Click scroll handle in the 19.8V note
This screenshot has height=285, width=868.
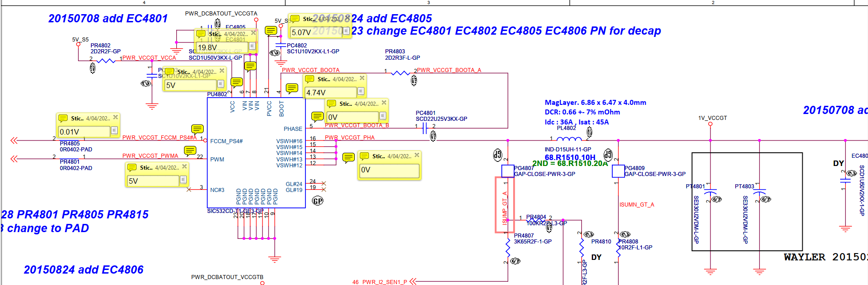tap(252, 46)
